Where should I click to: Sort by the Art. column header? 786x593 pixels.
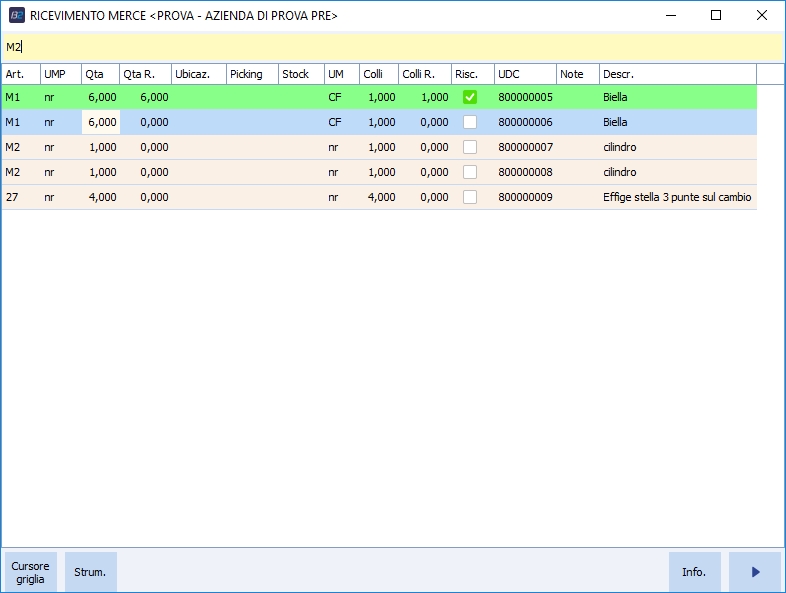(21, 74)
